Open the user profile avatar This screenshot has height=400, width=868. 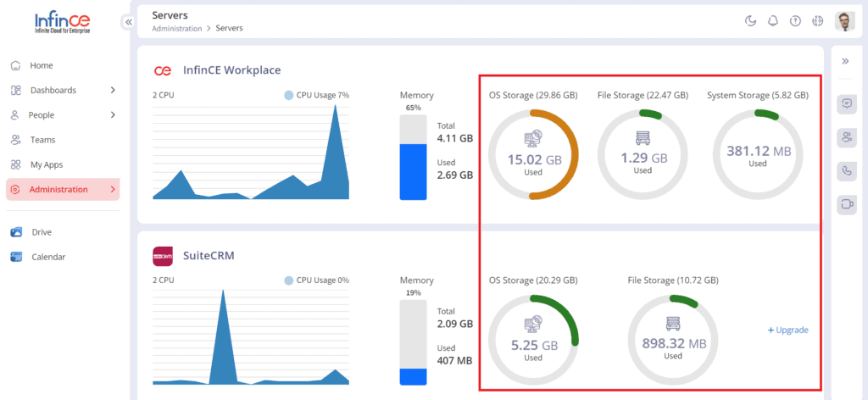[845, 21]
